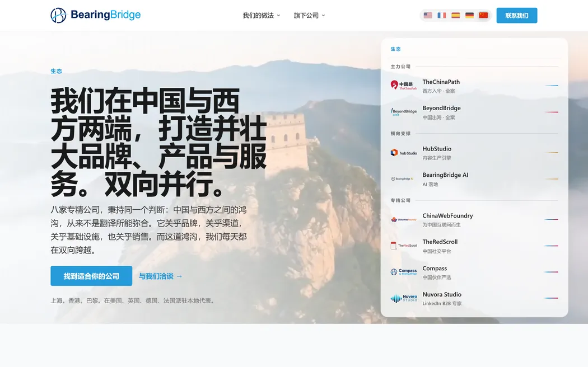Expand the 旗下公司 menu chevron
Screen dimensions: 588x367
point(323,16)
